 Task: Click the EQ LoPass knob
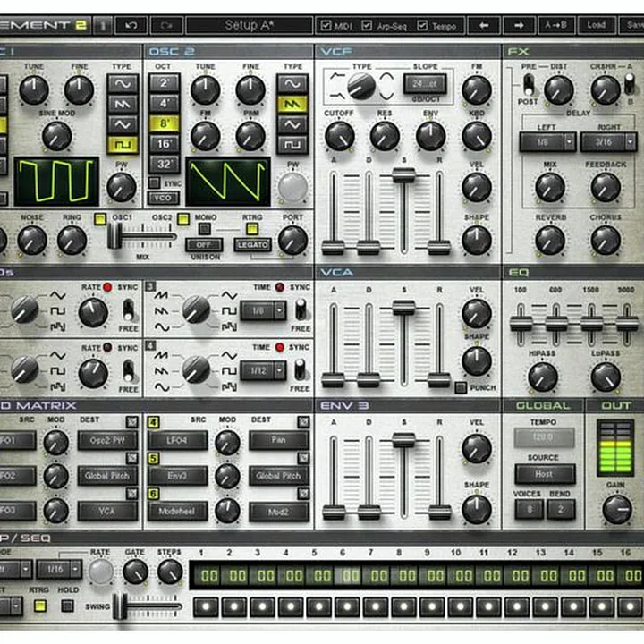(606, 377)
